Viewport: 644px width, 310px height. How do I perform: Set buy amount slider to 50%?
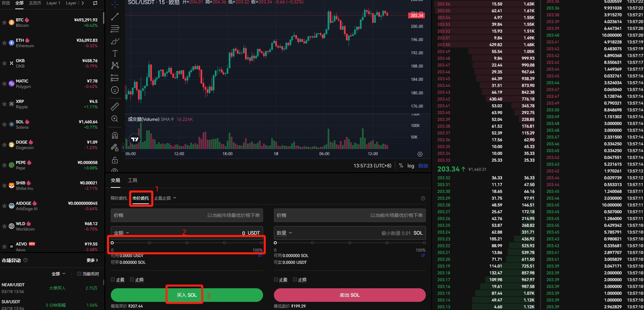pos(187,243)
